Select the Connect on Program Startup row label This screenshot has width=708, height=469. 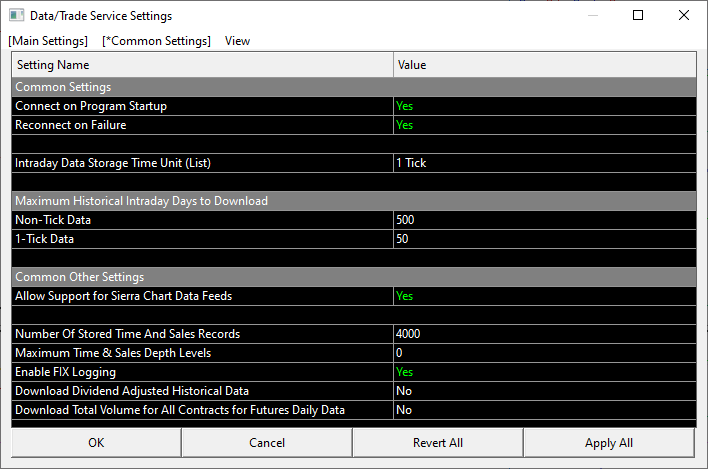[202, 106]
